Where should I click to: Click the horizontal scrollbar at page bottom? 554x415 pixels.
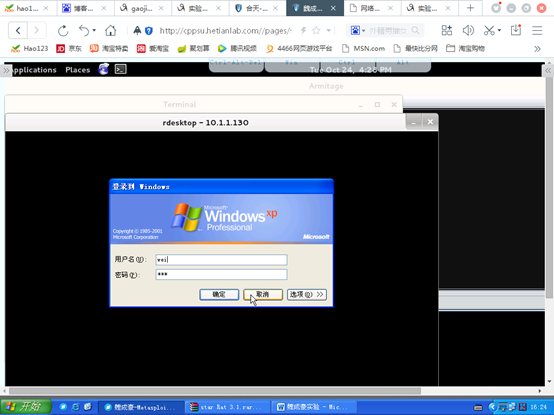point(215,391)
